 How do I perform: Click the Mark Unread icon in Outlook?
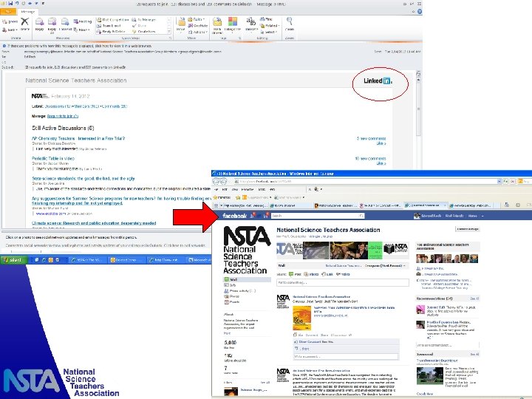[x=217, y=22]
